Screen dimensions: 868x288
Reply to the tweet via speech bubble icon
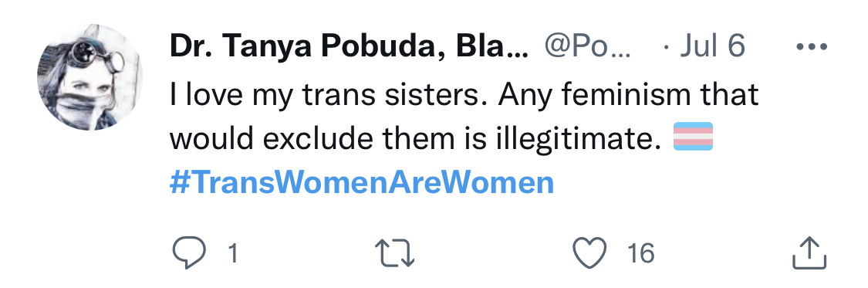click(x=189, y=254)
